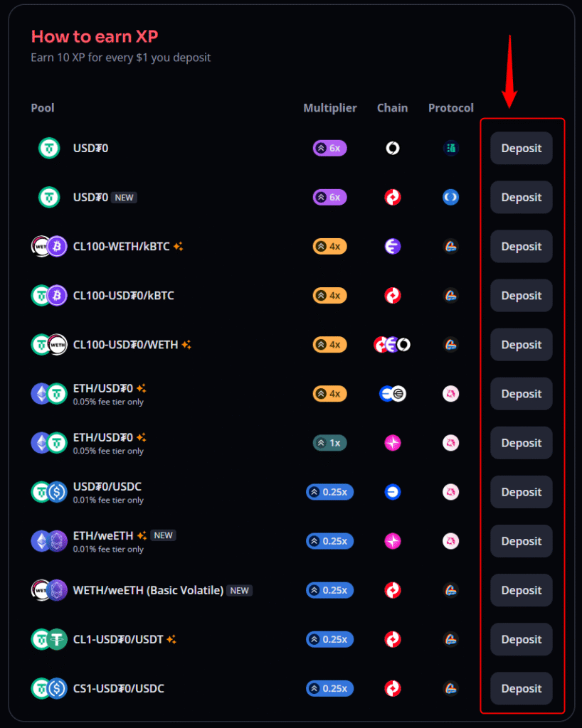Deposit into the WETH/weETH Basic Volatile pool
The height and width of the screenshot is (728, 582).
coord(521,590)
